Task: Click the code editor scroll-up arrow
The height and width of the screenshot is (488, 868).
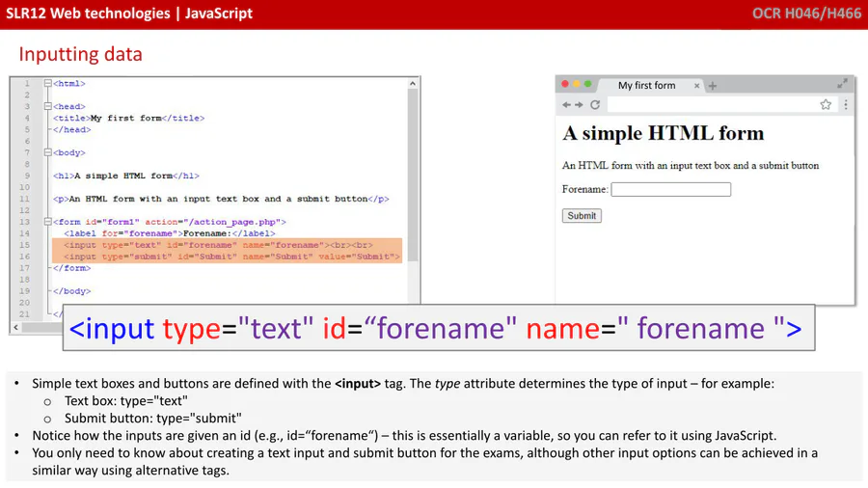Action: pyautogui.click(x=414, y=84)
